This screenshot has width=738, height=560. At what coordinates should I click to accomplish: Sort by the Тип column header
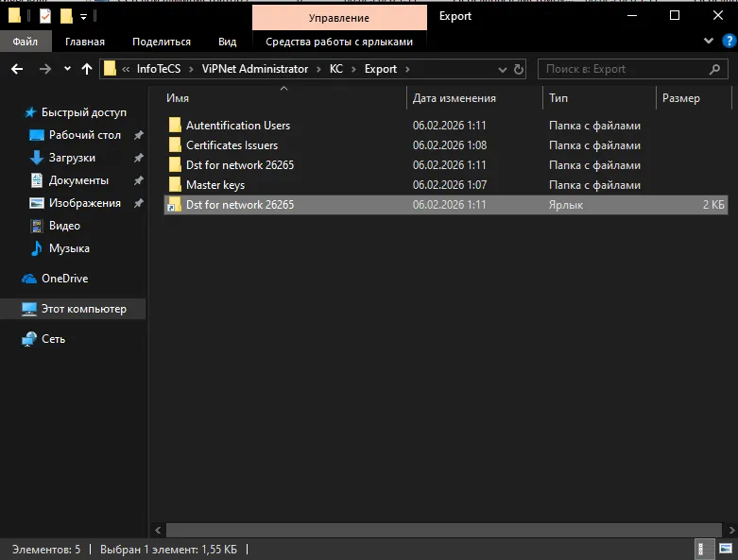point(558,98)
